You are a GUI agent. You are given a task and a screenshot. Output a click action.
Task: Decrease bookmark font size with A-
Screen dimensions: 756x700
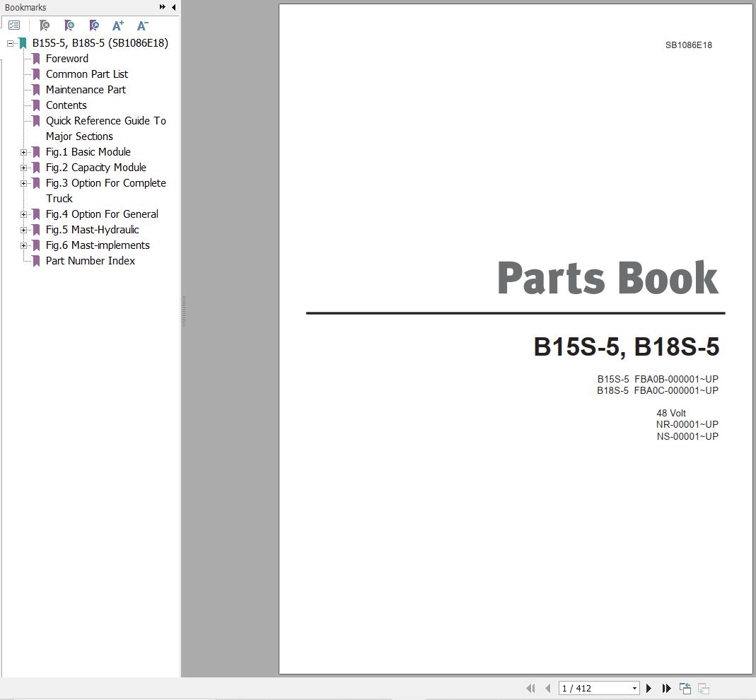[143, 25]
